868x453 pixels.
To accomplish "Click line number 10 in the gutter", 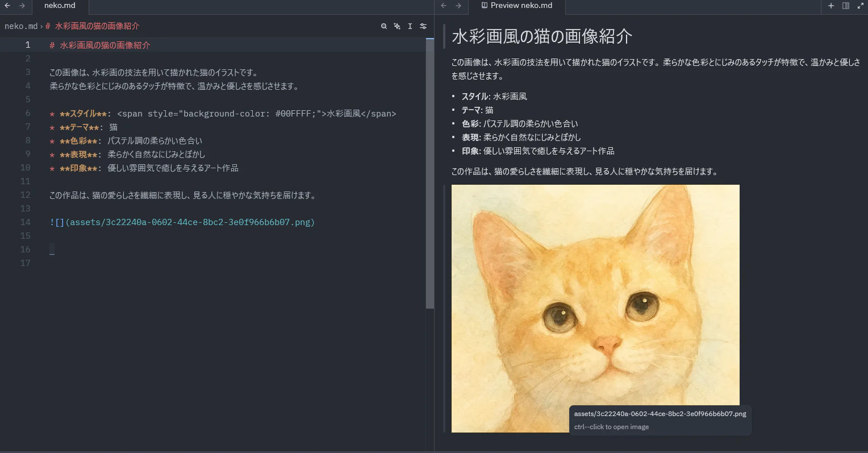I will 25,168.
